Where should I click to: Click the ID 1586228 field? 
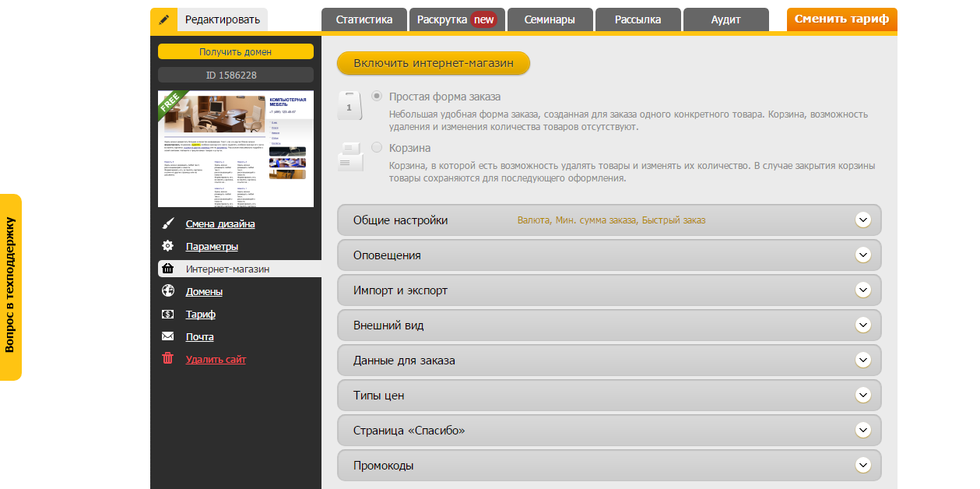pos(236,75)
